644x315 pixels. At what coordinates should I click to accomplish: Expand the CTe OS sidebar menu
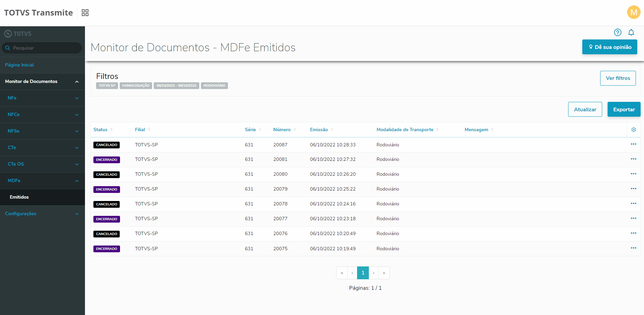coord(42,164)
